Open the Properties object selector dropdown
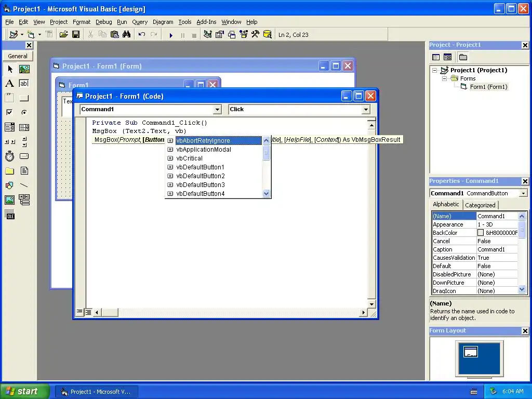 point(524,193)
